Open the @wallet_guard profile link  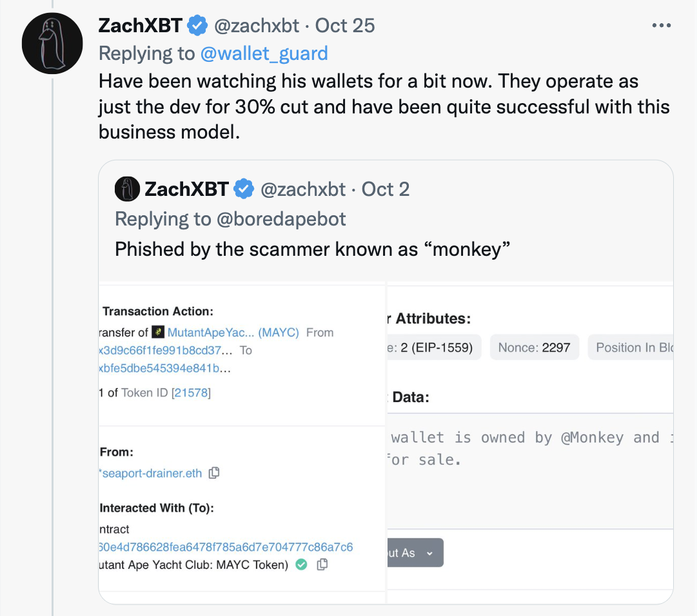coord(264,53)
